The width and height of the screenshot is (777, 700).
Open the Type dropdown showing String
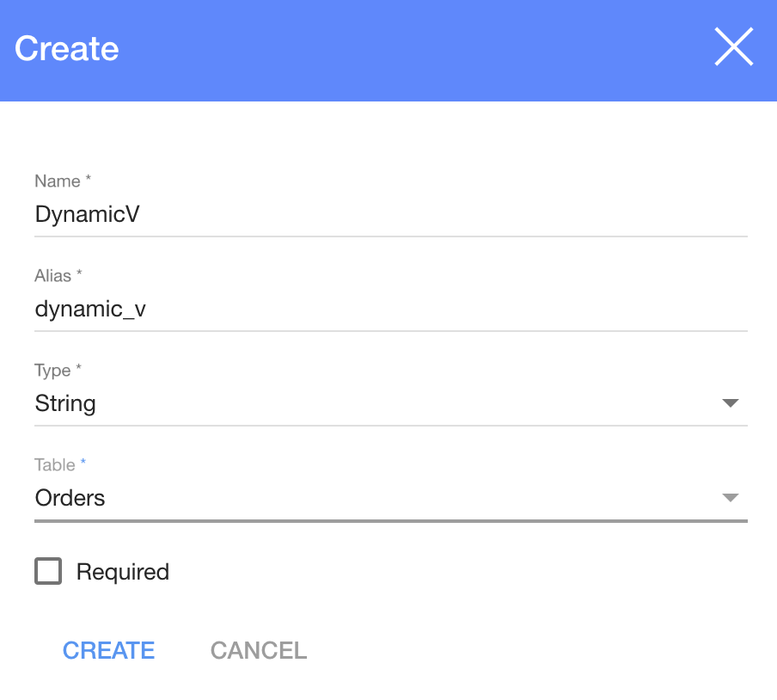pyautogui.click(x=378, y=403)
